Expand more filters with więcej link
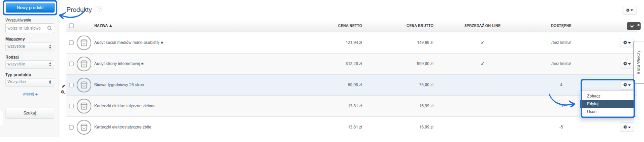Image resolution: width=644 pixels, height=142 pixels. coord(30,94)
